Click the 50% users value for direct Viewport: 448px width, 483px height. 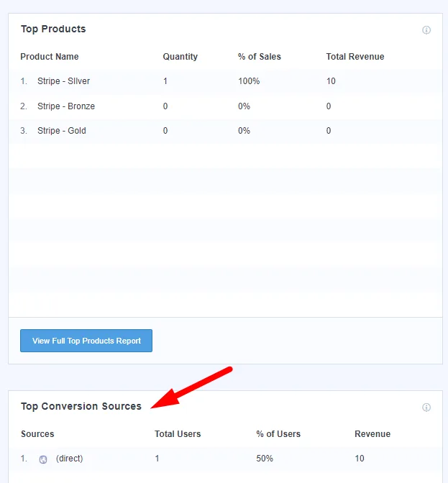265,459
